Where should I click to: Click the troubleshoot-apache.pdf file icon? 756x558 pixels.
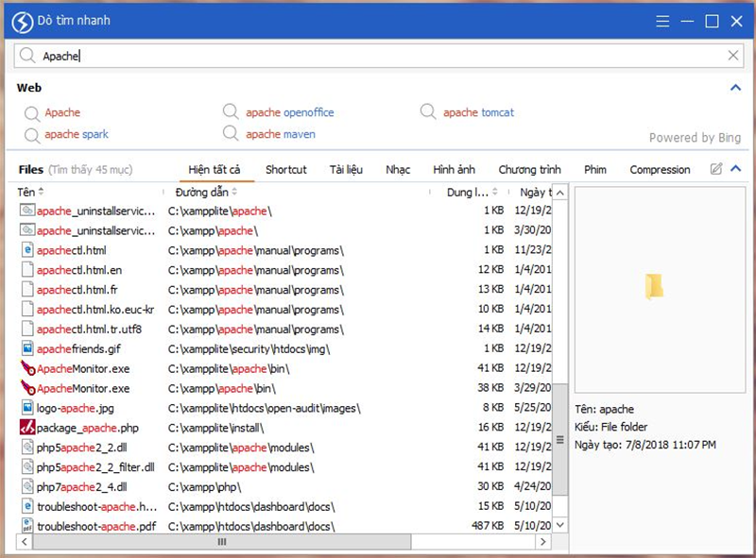click(x=27, y=526)
